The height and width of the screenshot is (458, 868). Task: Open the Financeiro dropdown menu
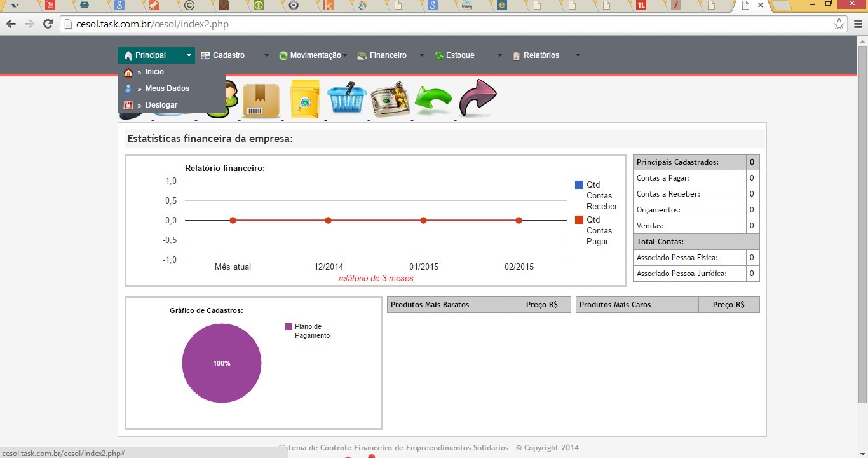point(388,55)
